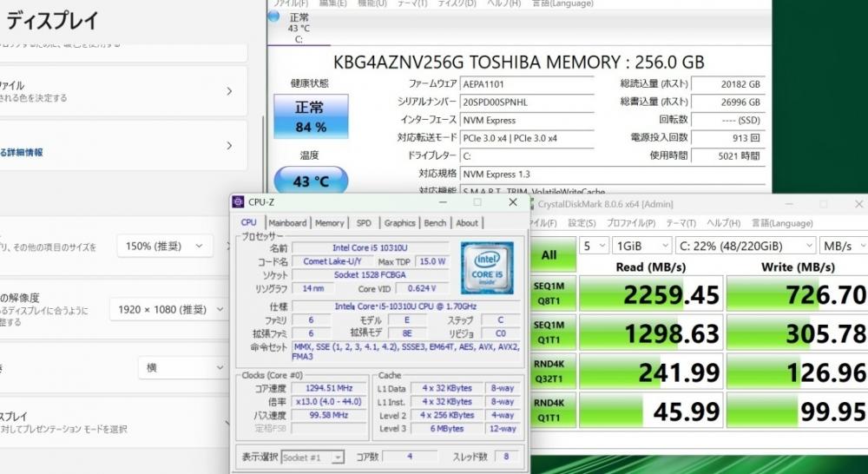868x474 pixels.
Task: Click the SEQ1M Q8T1 write result 726.70
Action: pos(797,293)
